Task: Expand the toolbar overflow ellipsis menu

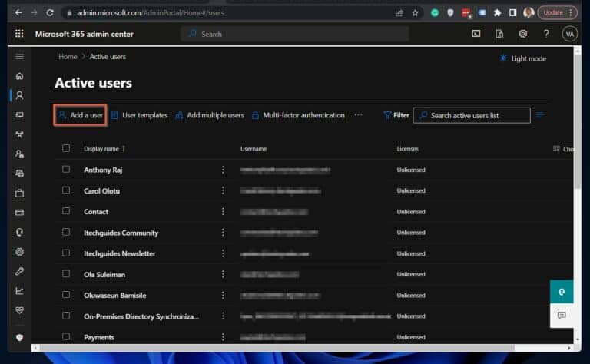Action: [358, 115]
